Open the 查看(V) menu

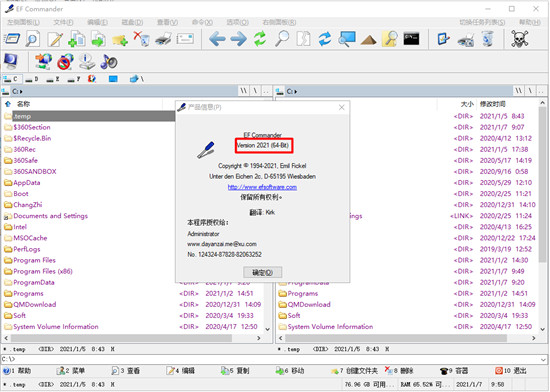[x=167, y=22]
